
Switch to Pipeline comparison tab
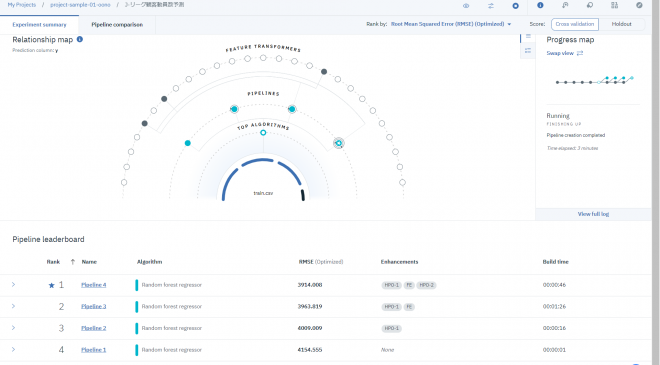tap(117, 24)
